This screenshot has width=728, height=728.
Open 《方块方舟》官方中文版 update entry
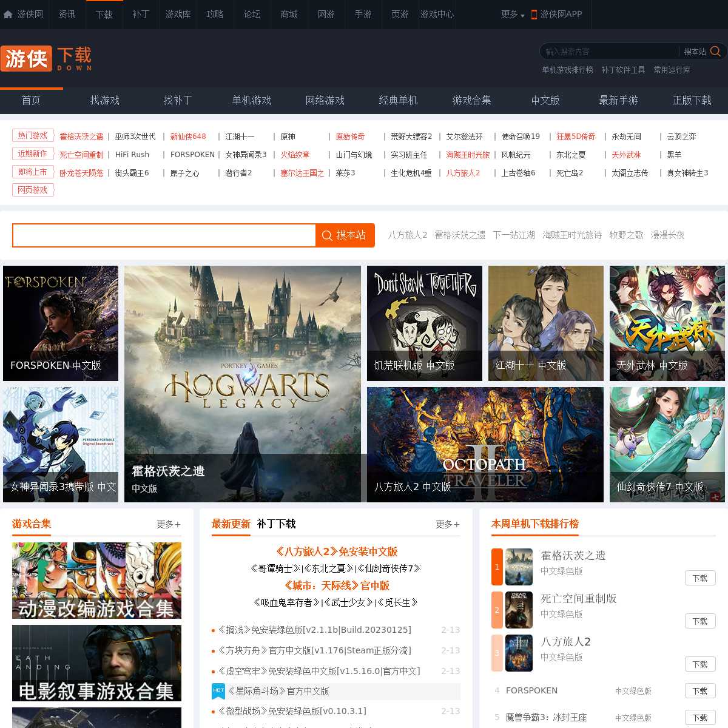pyautogui.click(x=314, y=650)
